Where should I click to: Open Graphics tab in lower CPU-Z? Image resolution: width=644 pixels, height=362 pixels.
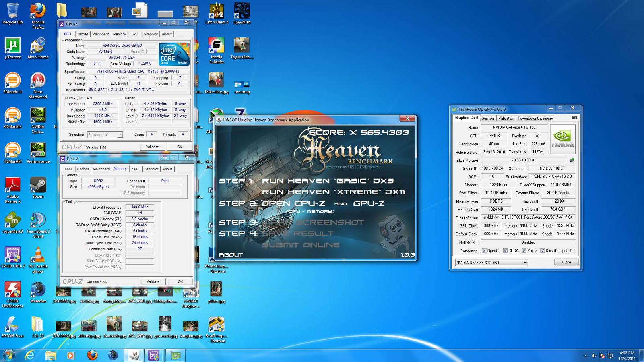click(x=151, y=169)
